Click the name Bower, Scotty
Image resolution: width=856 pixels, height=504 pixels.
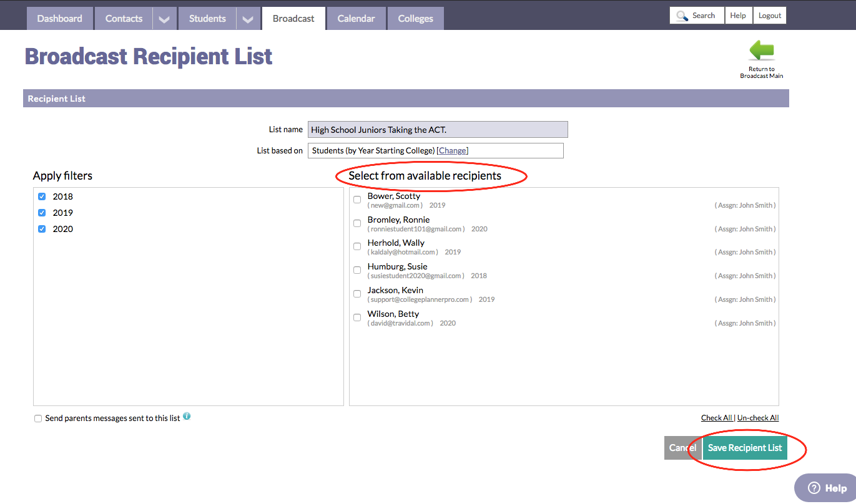[394, 196]
